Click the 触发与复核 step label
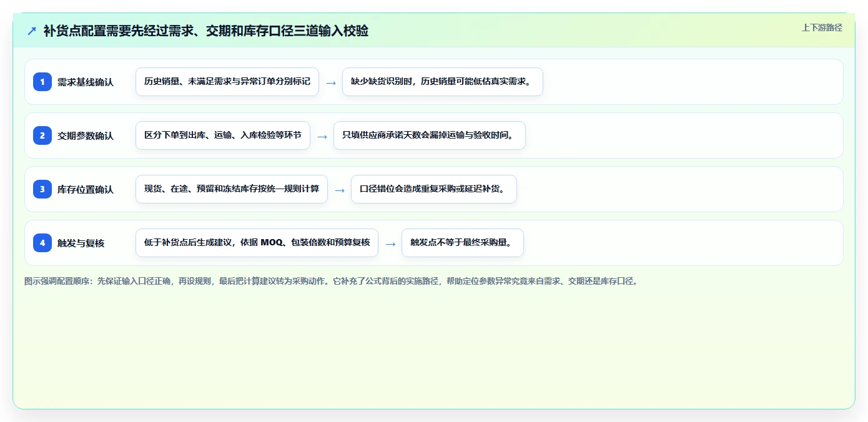868x422 pixels. point(81,243)
